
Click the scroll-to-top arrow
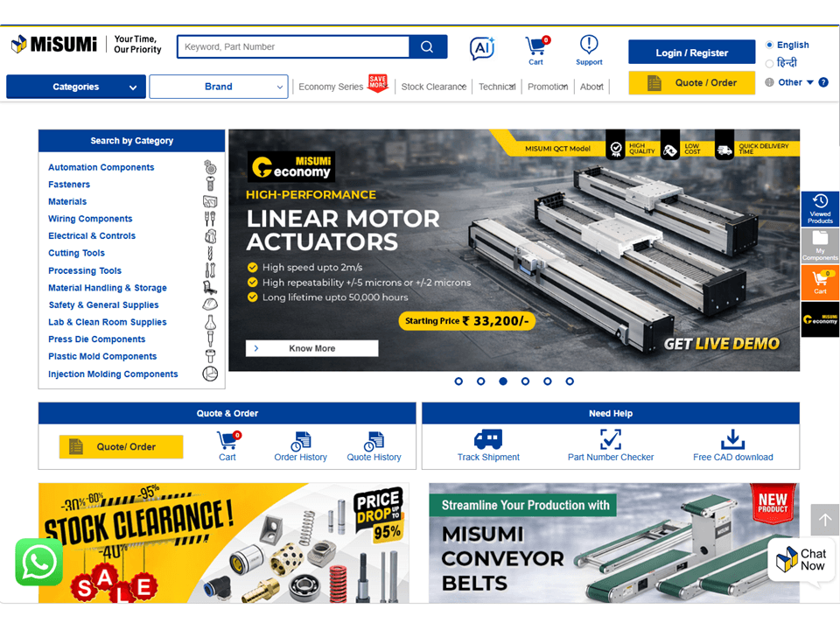pos(824,520)
